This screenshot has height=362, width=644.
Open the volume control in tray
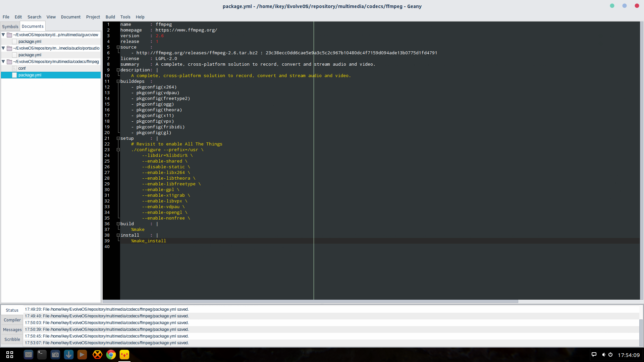tap(603, 355)
